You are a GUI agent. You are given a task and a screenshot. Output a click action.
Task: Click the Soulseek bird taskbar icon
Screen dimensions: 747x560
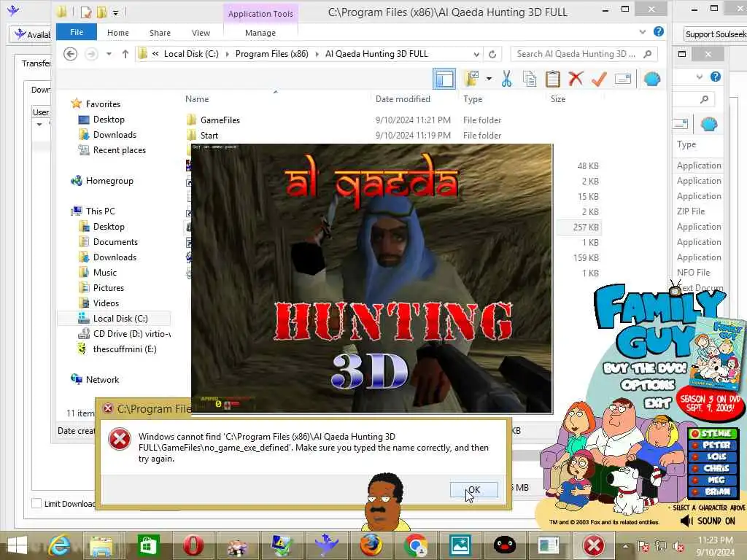pyautogui.click(x=326, y=545)
